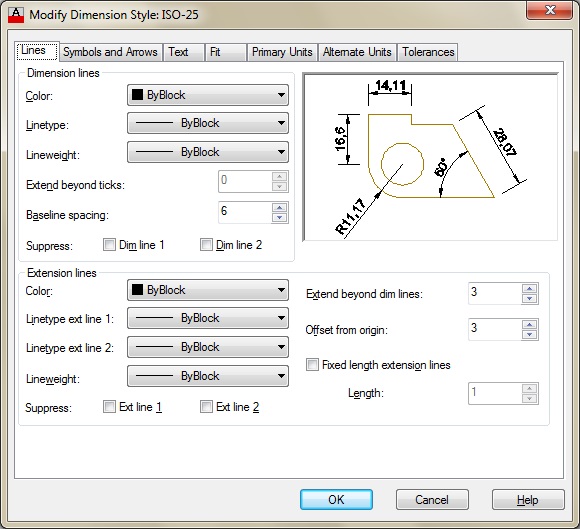Enable Suppress Dim line 2 checkbox

coord(206,245)
